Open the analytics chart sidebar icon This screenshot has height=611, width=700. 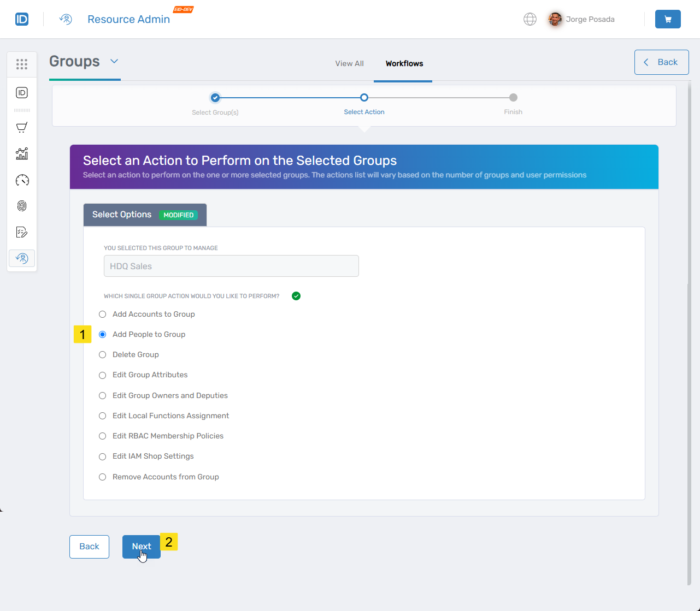click(x=22, y=153)
